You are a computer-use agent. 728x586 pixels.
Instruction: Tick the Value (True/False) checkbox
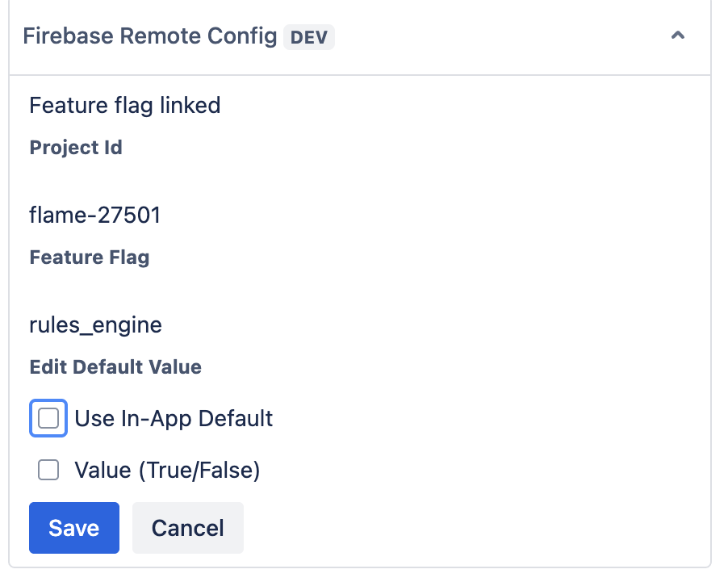tap(48, 470)
